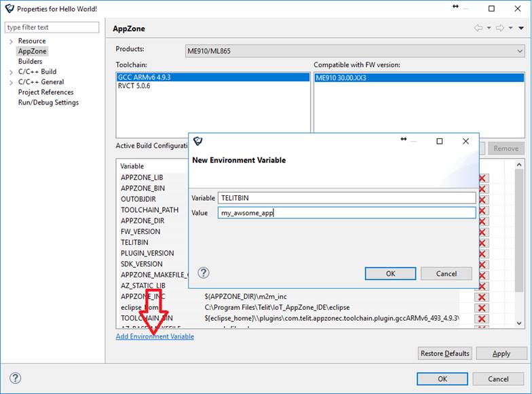Image resolution: width=532 pixels, height=394 pixels.
Task: Confirm the New Environment Variable dialog with OK
Action: (x=391, y=274)
